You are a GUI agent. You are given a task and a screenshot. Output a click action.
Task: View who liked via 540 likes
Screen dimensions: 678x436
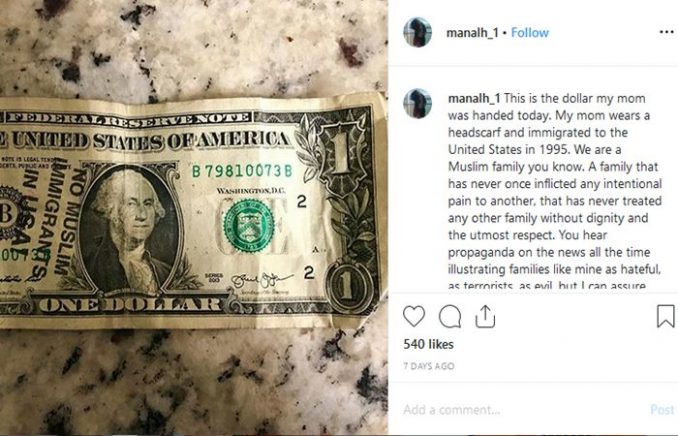point(429,344)
